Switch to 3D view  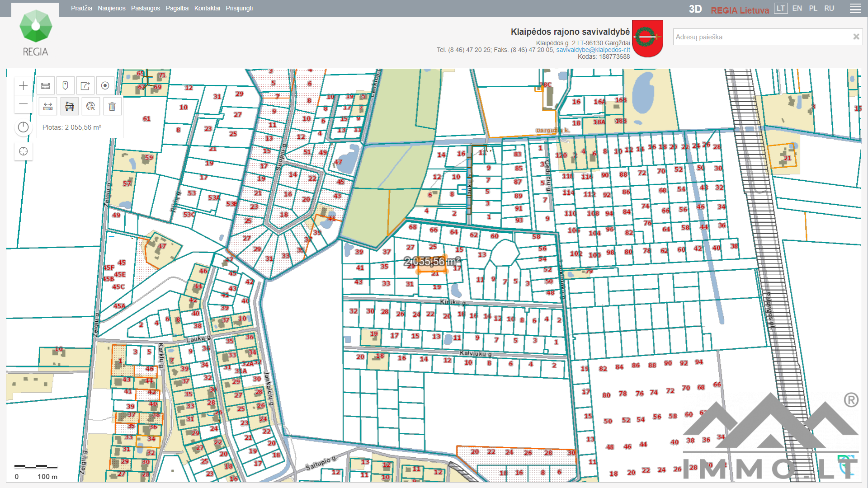pyautogui.click(x=695, y=9)
